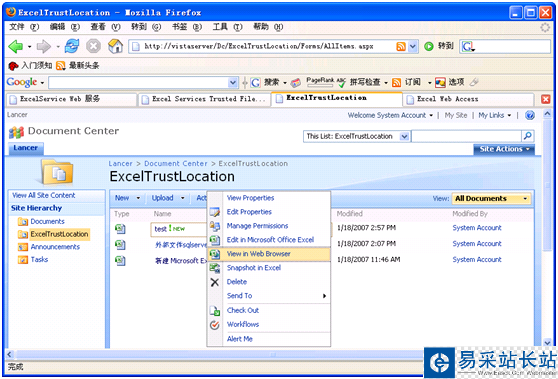The height and width of the screenshot is (379, 558).
Task: Choose Manage Permissions from context menu
Action: [269, 226]
